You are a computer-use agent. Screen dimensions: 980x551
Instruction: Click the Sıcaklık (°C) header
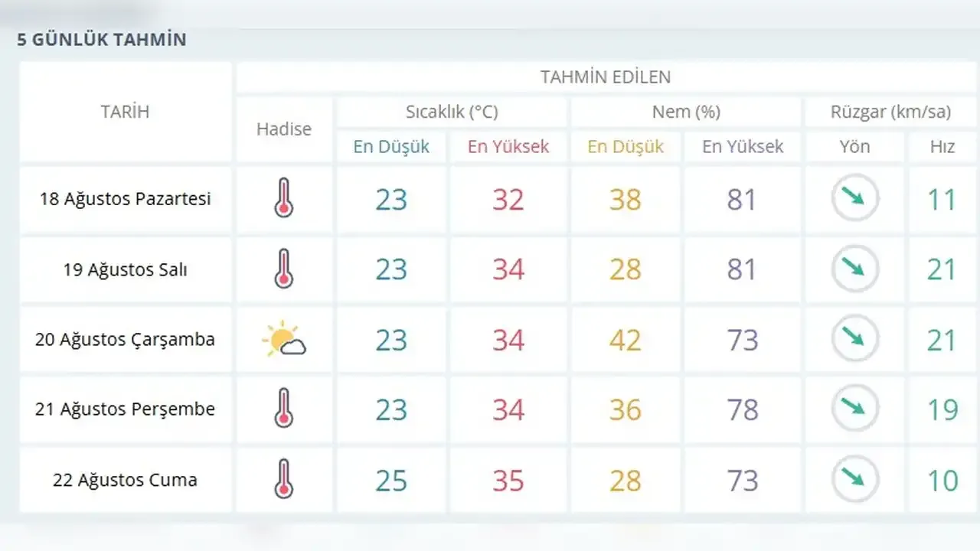coord(452,112)
